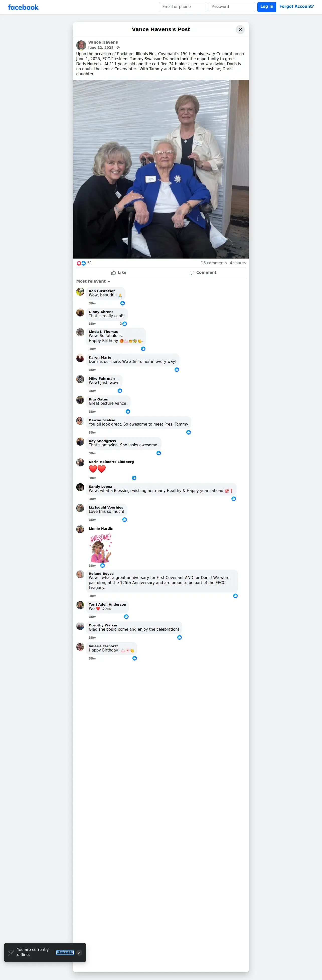Open Vance Havens profile picture
Viewport: 322px width, 980px height.
click(81, 45)
